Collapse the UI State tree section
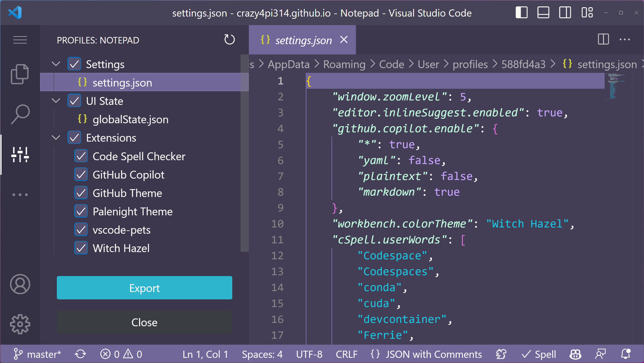 pyautogui.click(x=56, y=101)
